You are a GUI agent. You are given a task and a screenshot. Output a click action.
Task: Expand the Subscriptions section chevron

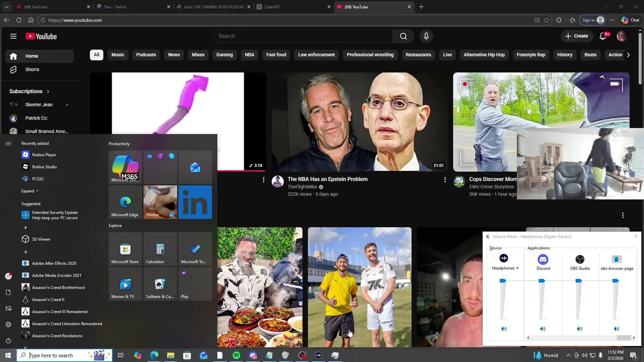point(48,92)
